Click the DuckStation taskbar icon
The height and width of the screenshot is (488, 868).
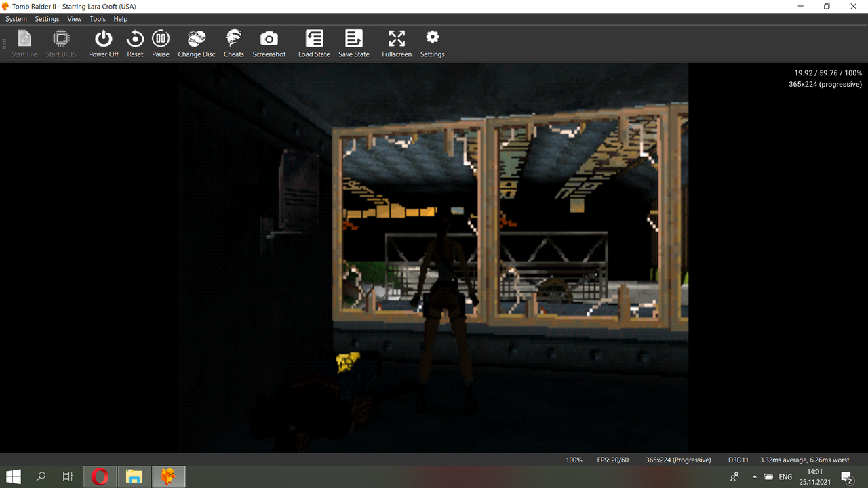(x=168, y=477)
